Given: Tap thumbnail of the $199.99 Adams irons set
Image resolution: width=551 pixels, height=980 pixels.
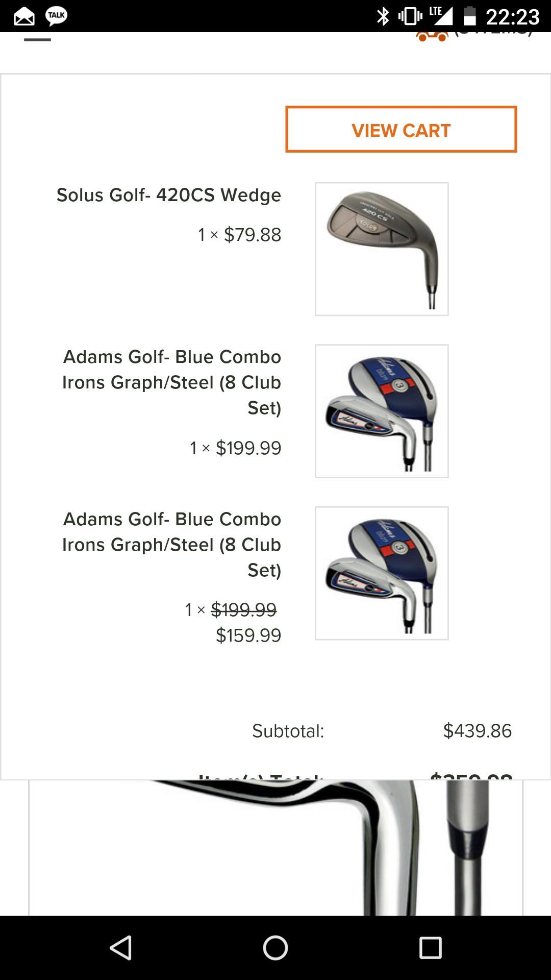Looking at the screenshot, I should coord(382,411).
